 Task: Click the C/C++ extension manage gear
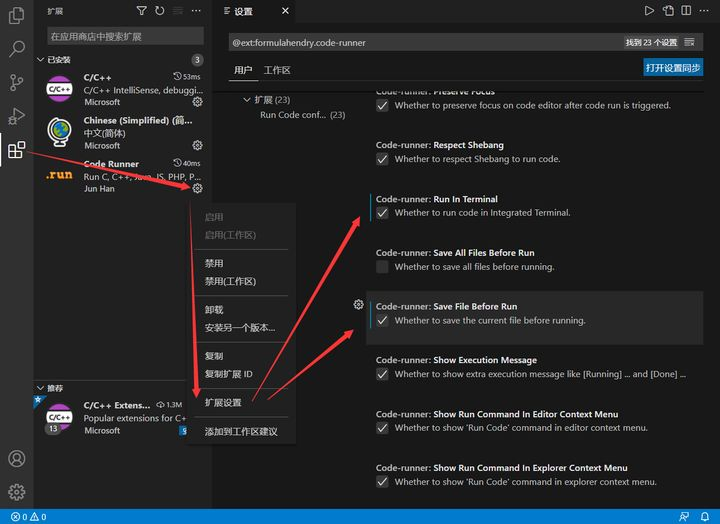coord(197,101)
